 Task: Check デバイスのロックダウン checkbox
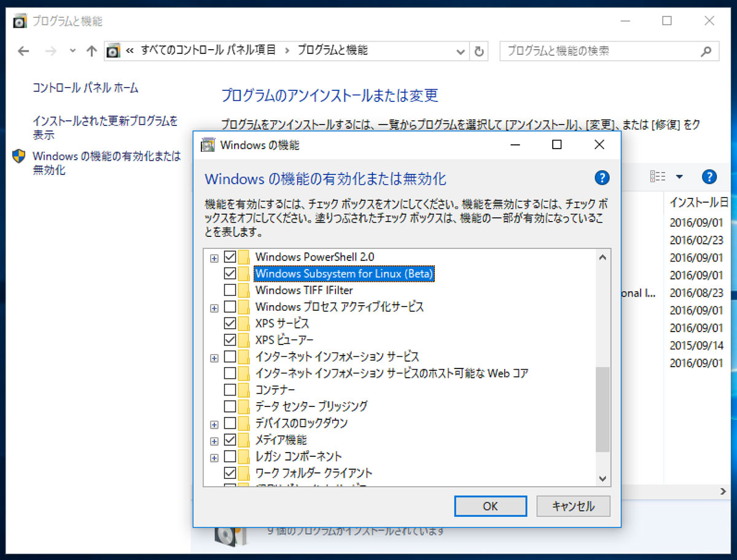click(230, 423)
